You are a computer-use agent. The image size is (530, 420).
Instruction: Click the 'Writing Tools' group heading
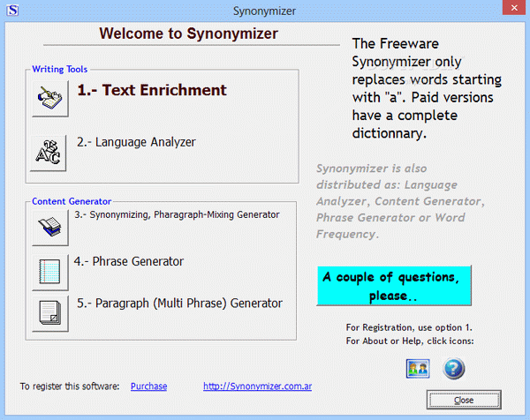coord(59,69)
